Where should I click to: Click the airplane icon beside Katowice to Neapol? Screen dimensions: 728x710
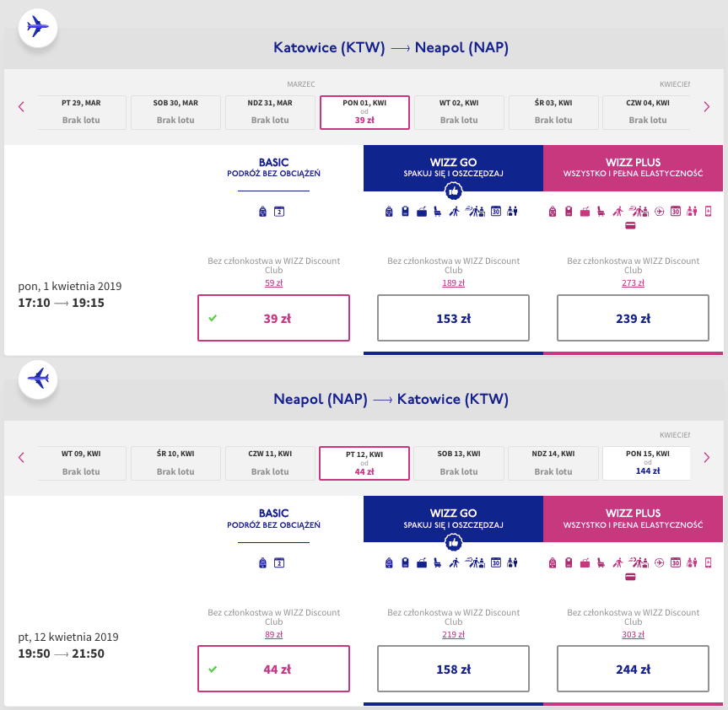click(x=38, y=27)
